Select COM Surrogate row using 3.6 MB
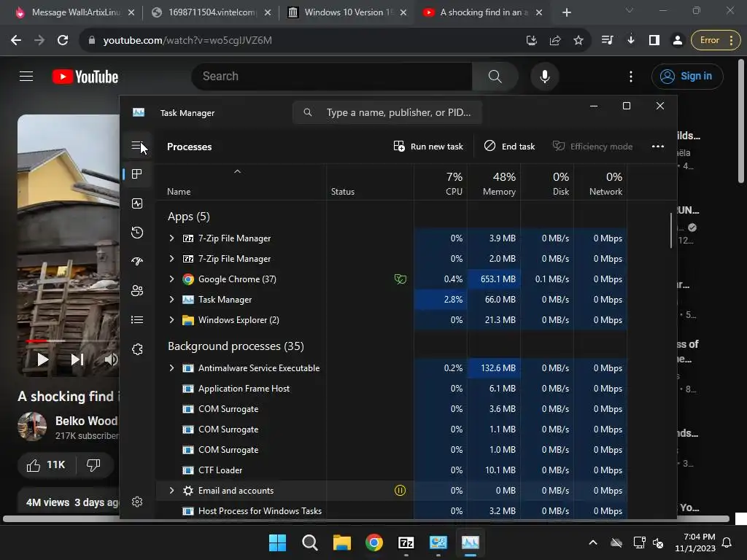 click(392, 409)
